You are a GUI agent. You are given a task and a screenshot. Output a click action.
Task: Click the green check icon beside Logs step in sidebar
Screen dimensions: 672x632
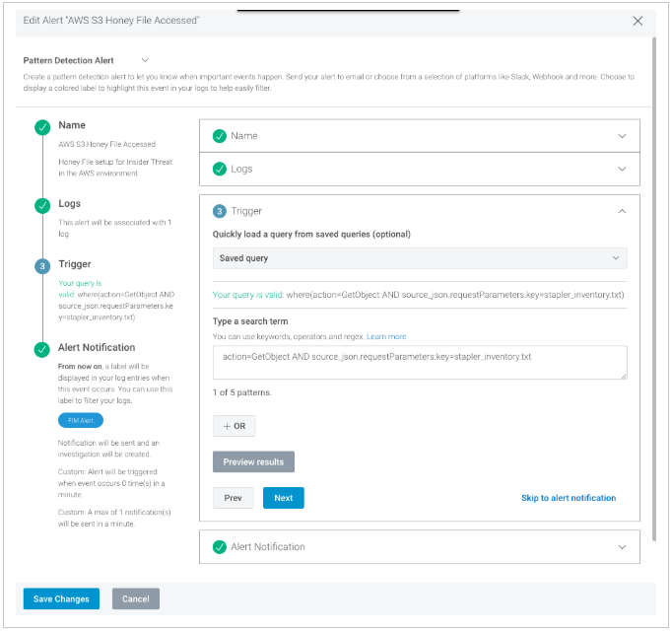[x=42, y=205]
